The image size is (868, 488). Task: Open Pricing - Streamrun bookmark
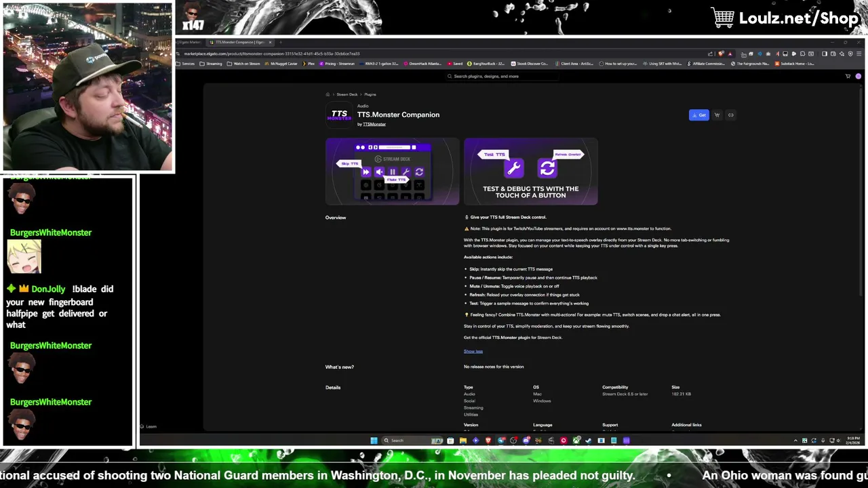[337, 64]
